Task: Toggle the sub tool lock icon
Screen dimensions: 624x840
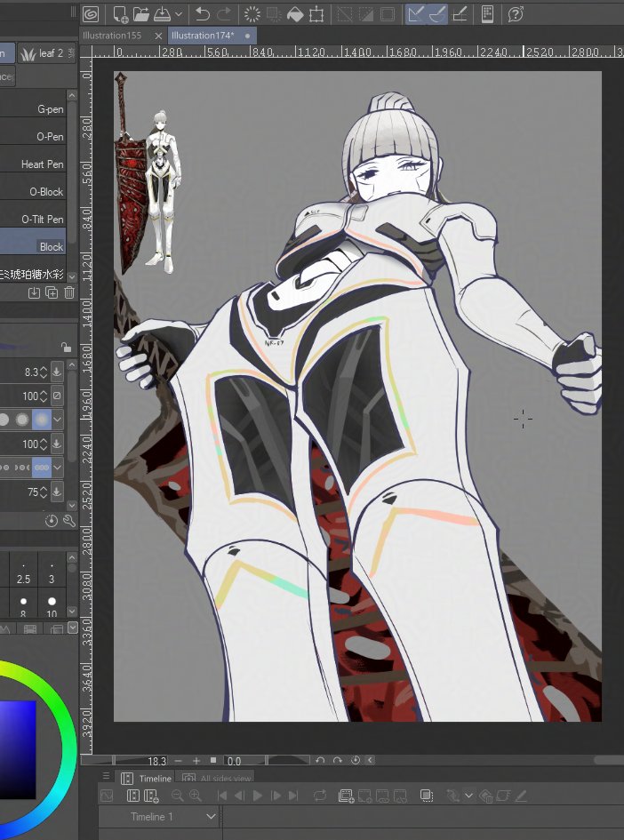Action: tap(66, 348)
